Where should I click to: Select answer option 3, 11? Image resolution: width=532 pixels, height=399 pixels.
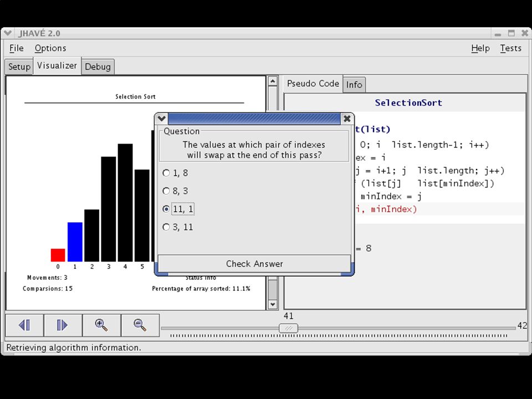coord(178,227)
